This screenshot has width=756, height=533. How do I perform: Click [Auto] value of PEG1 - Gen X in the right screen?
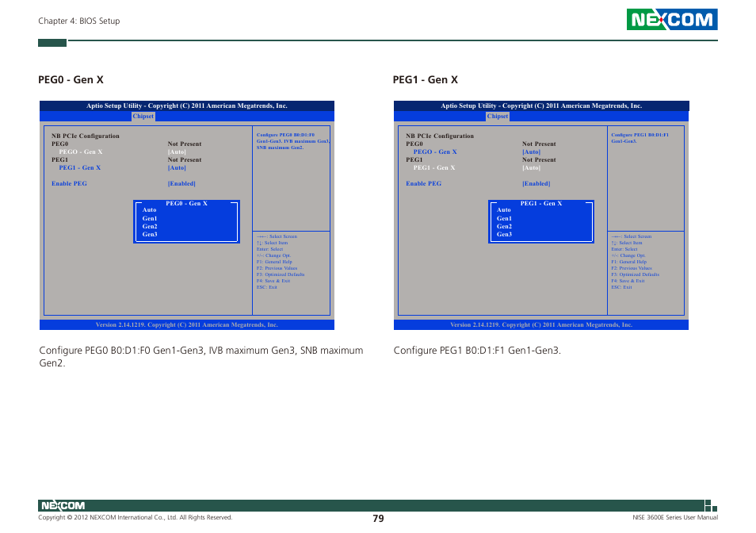coord(531,168)
